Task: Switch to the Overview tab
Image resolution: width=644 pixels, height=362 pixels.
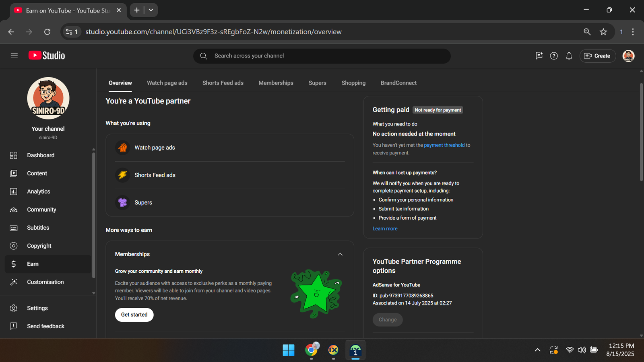Action: click(x=120, y=83)
